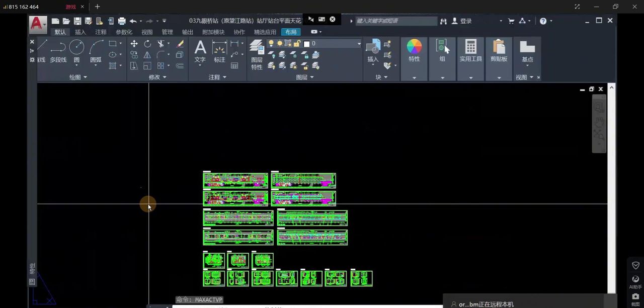Pick the Mirror tool icon
Image resolution: width=644 pixels, height=308 pixels.
(x=147, y=55)
